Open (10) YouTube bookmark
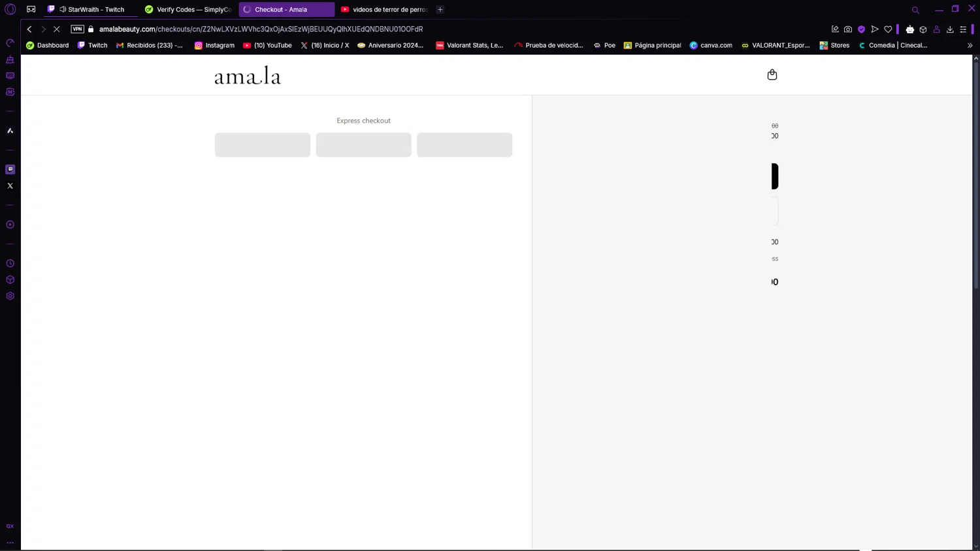This screenshot has height=551, width=980. (x=267, y=45)
